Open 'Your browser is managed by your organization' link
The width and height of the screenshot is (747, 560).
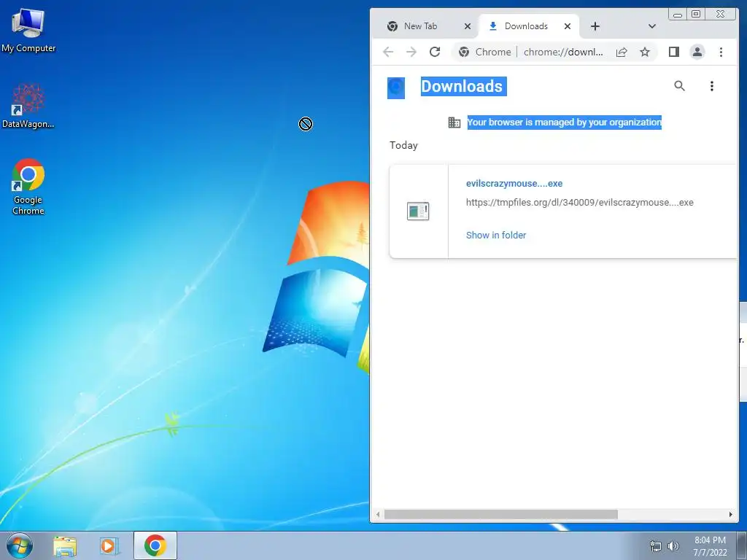(x=564, y=122)
